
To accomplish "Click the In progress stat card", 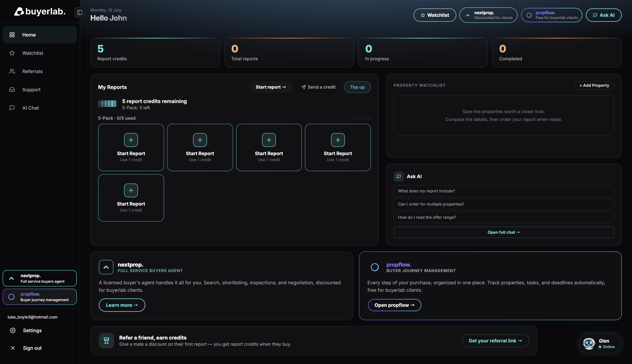I will tap(423, 52).
